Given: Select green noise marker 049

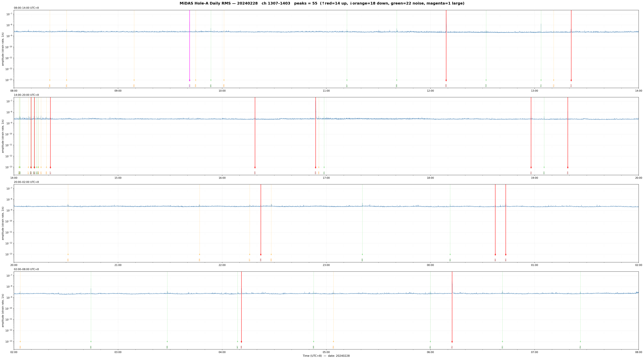Looking at the screenshot, I should [313, 341].
